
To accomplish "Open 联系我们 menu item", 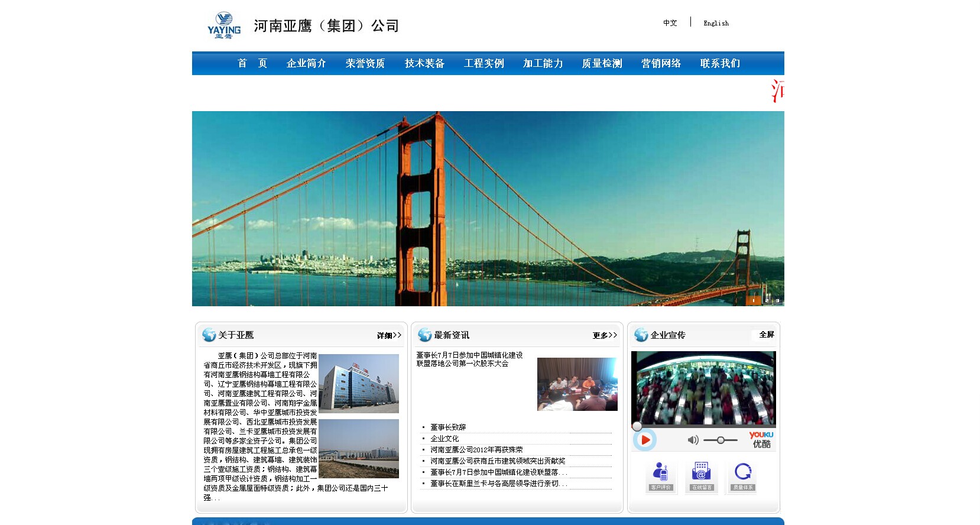I will (x=720, y=63).
